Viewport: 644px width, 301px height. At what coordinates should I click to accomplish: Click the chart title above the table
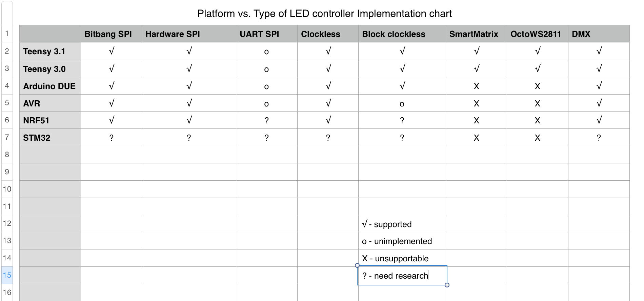pyautogui.click(x=324, y=14)
